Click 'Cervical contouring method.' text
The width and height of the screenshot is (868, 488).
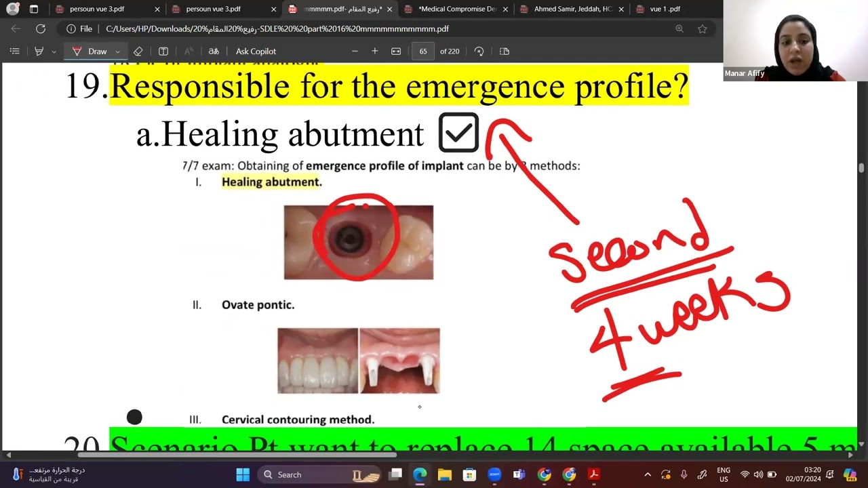pyautogui.click(x=298, y=420)
